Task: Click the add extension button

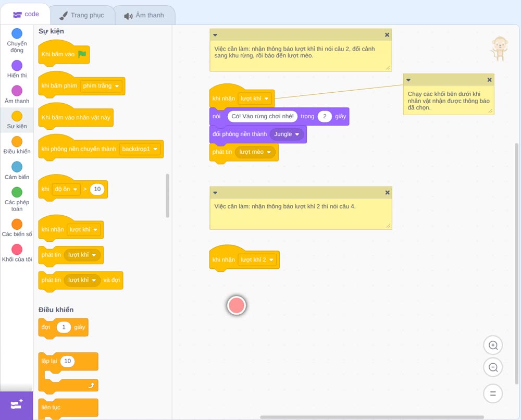Action: pyautogui.click(x=16, y=405)
